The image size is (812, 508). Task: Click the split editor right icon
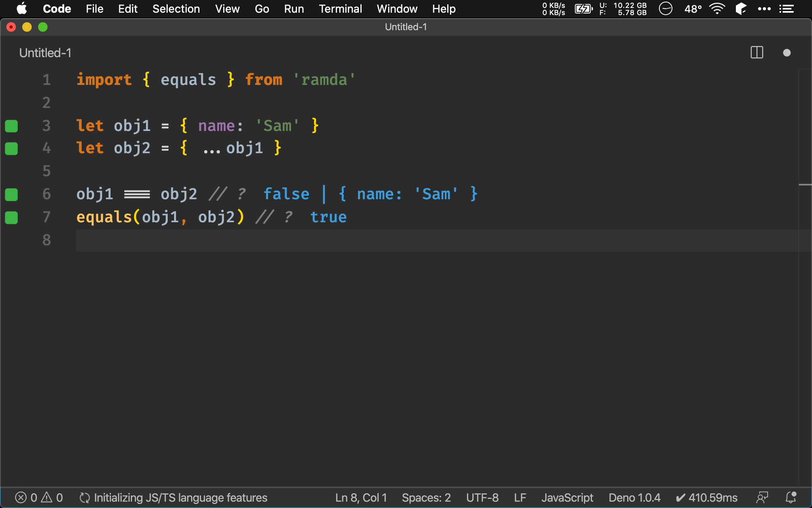(756, 52)
